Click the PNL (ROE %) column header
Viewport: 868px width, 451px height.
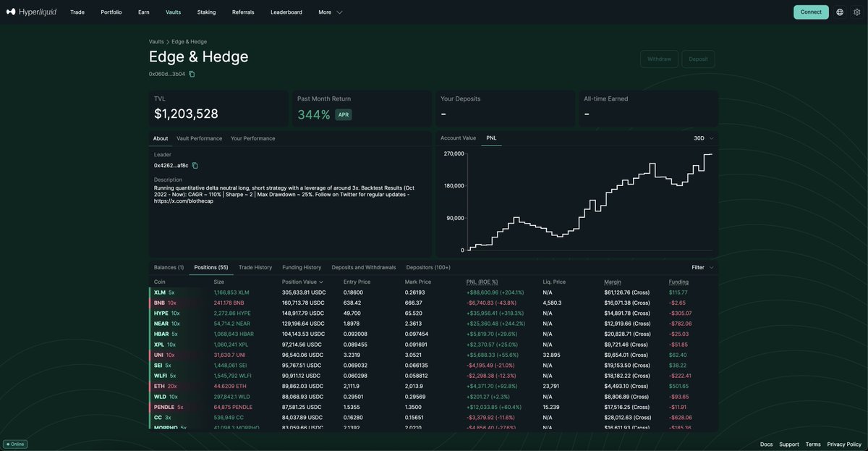(x=482, y=282)
